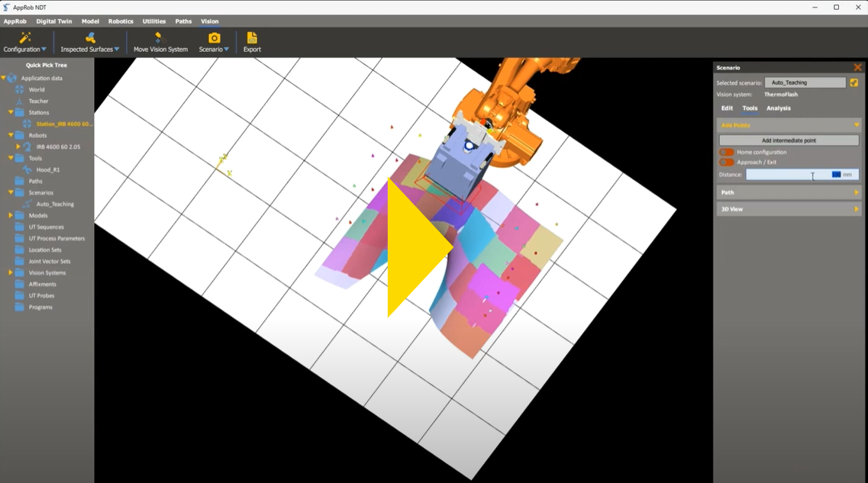This screenshot has height=483, width=868.
Task: Close the Scenario panel with orange X
Action: [857, 68]
